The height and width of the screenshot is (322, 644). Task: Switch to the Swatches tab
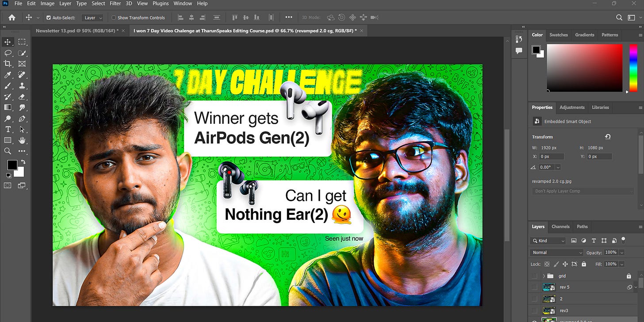click(x=559, y=35)
